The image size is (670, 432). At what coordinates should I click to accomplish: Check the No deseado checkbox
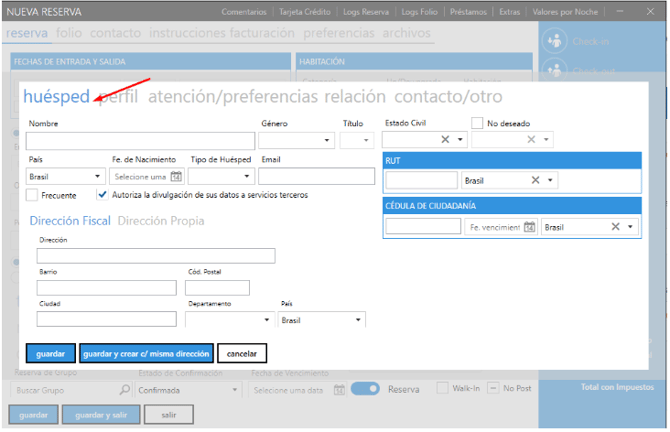tap(478, 124)
